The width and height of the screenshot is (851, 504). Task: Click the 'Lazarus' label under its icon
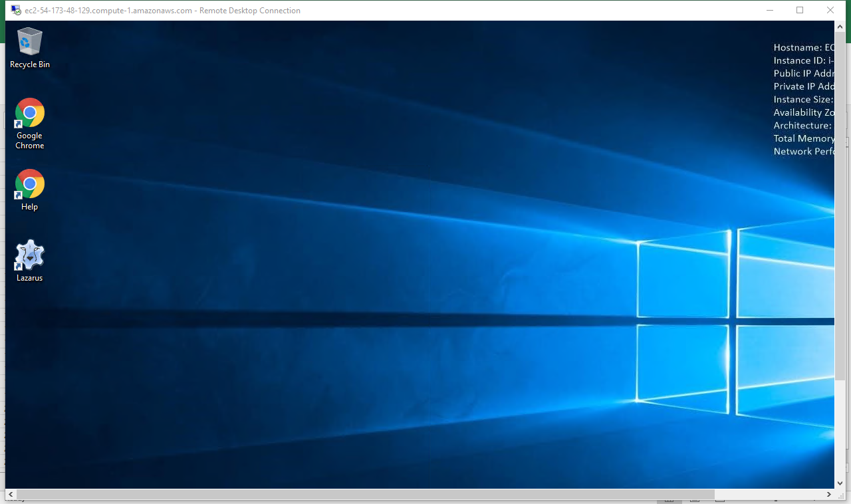click(29, 277)
